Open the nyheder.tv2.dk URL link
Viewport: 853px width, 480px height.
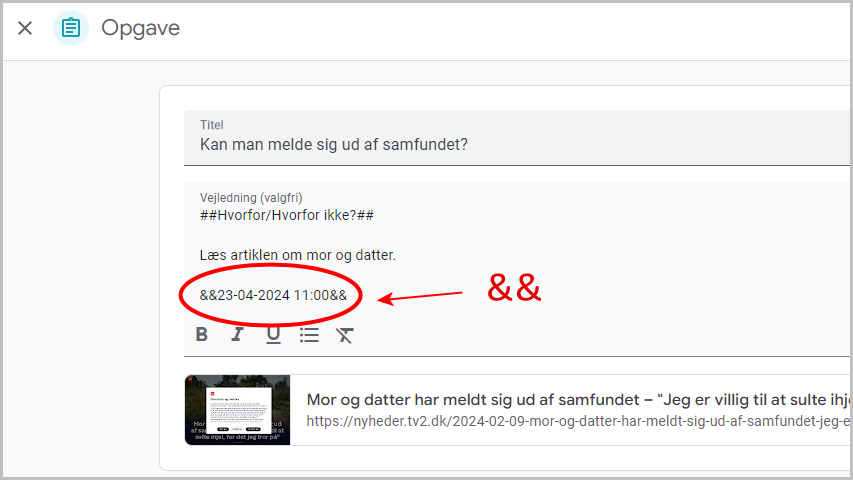[x=578, y=421]
